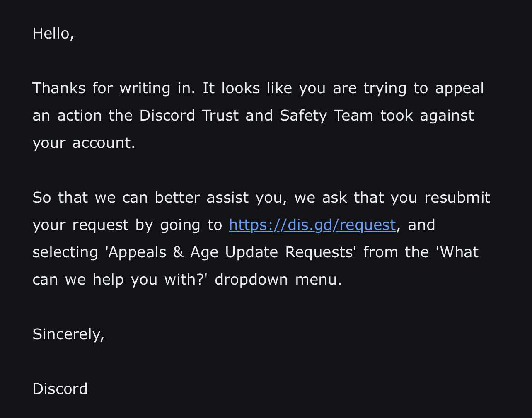Click the words 'dropdown menu.'
This screenshot has height=418, width=532.
(x=278, y=280)
